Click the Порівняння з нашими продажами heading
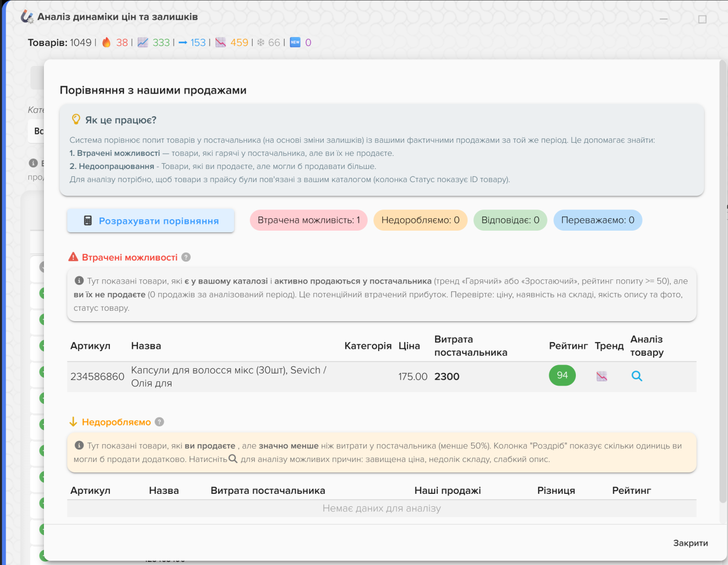728x565 pixels. pyautogui.click(x=153, y=90)
